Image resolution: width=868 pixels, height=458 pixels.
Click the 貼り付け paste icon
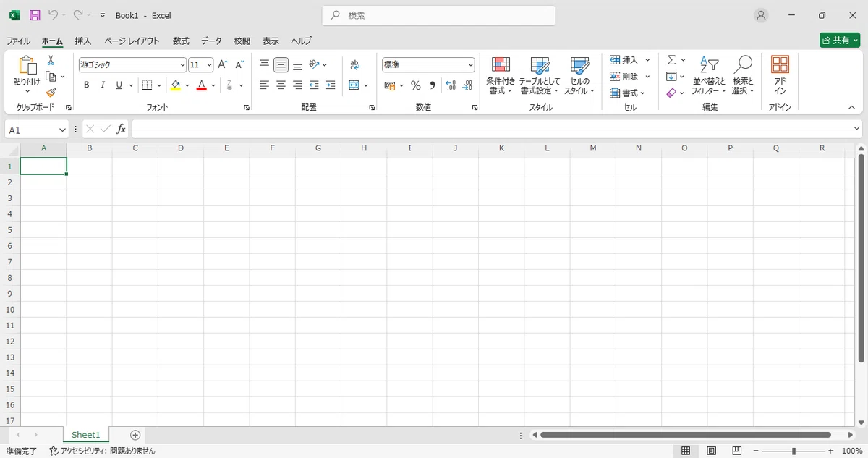pyautogui.click(x=27, y=66)
